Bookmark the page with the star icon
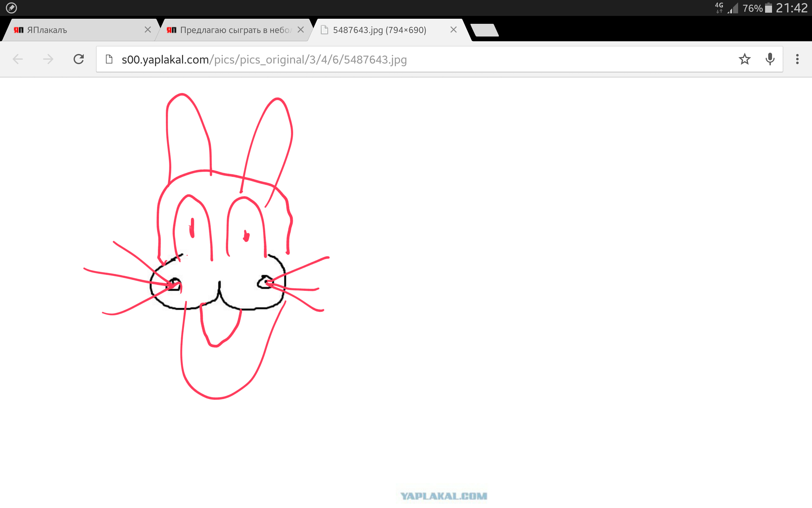812x508 pixels. point(744,59)
